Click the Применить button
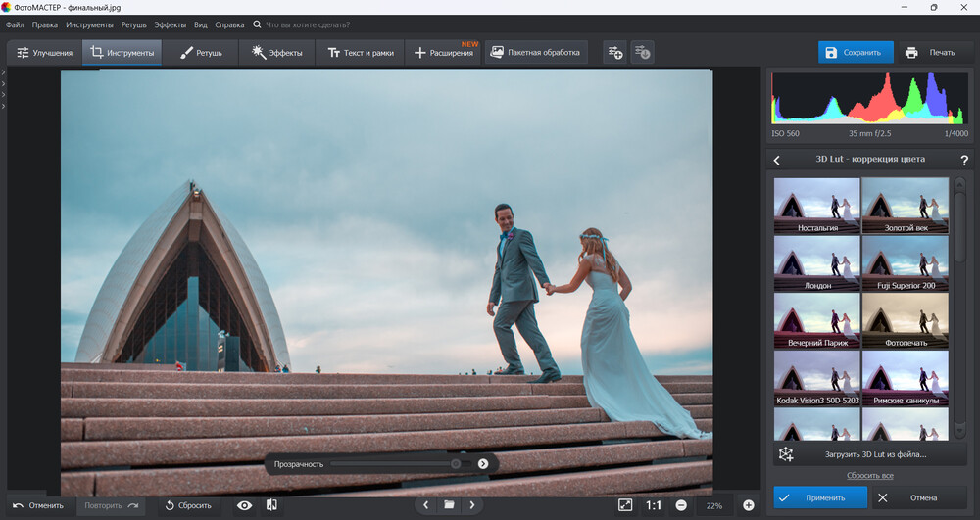This screenshot has height=520, width=980. click(820, 497)
